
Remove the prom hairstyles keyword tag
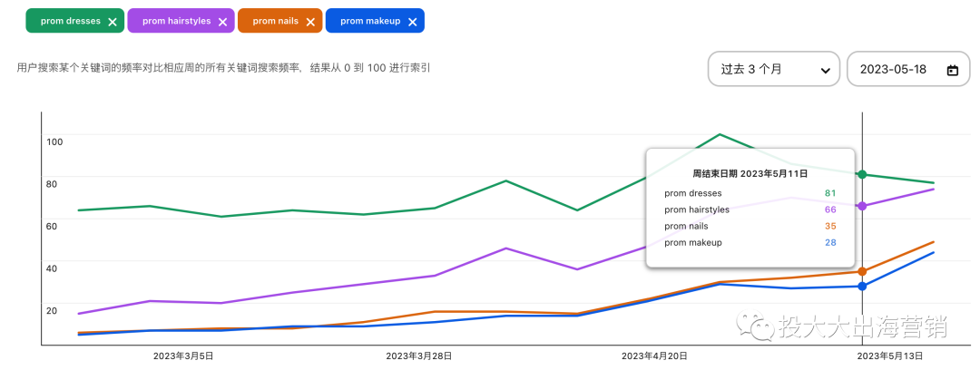[220, 22]
